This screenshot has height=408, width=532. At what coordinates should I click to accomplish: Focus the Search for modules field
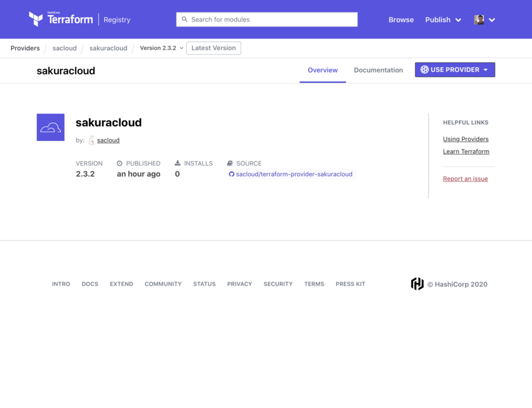pos(267,19)
